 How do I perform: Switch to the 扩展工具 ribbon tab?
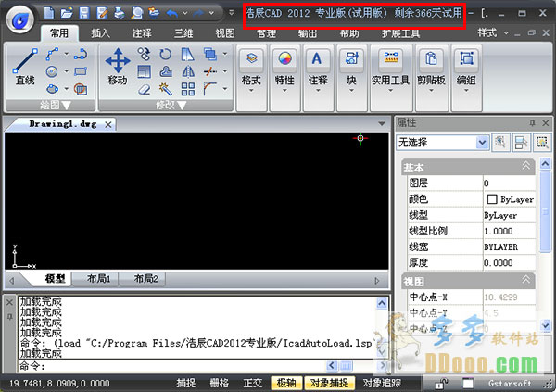pos(400,33)
